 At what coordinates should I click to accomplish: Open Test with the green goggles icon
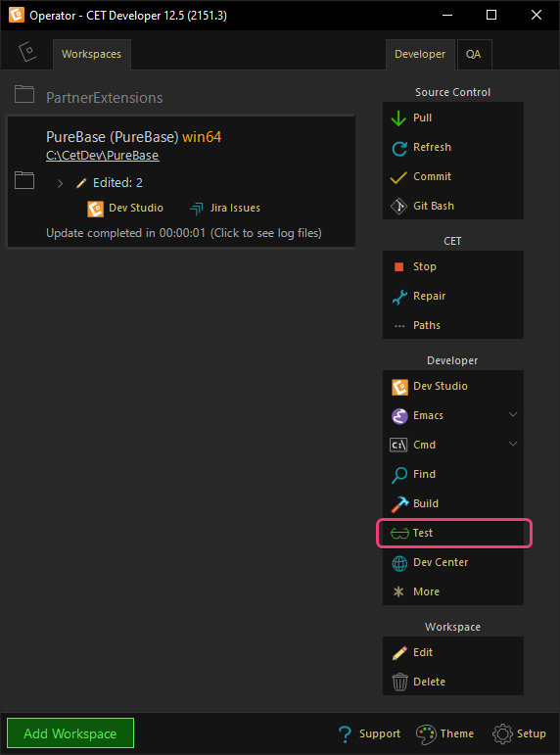(399, 533)
